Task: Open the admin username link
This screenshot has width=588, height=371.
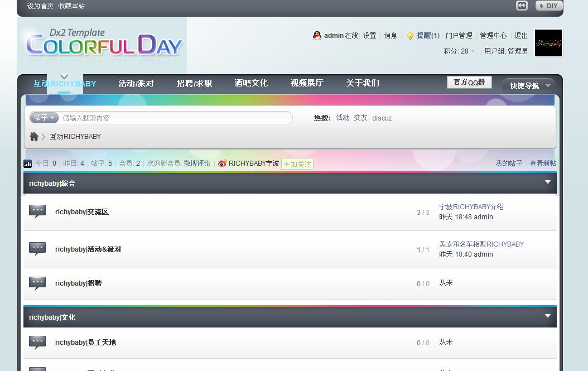Action: pyautogui.click(x=334, y=36)
